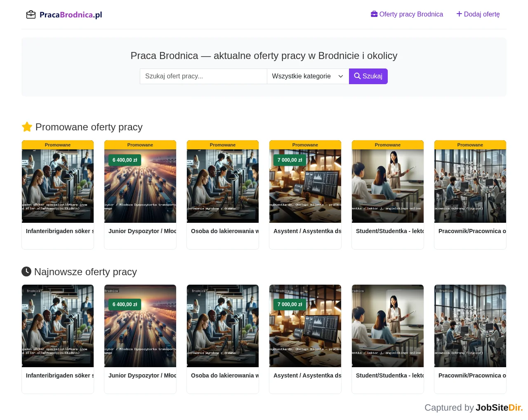528x420 pixels.
Task: Expand the Wszystkie kategorie dropdown
Action: (x=308, y=76)
